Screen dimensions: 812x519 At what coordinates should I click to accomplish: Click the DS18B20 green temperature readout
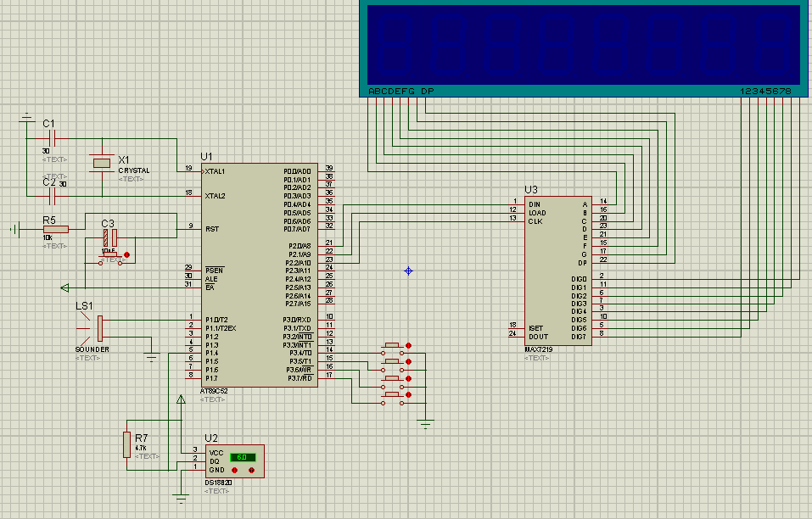tap(243, 457)
